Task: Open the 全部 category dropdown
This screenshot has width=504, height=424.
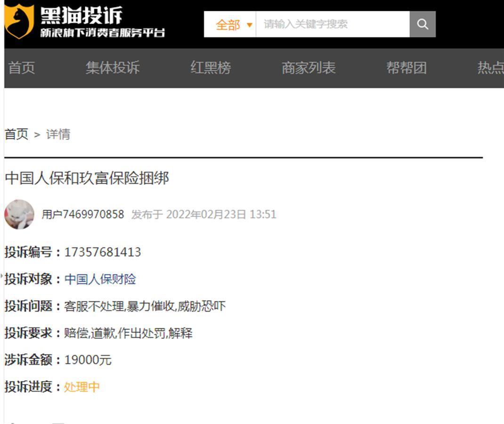Action: pyautogui.click(x=230, y=24)
